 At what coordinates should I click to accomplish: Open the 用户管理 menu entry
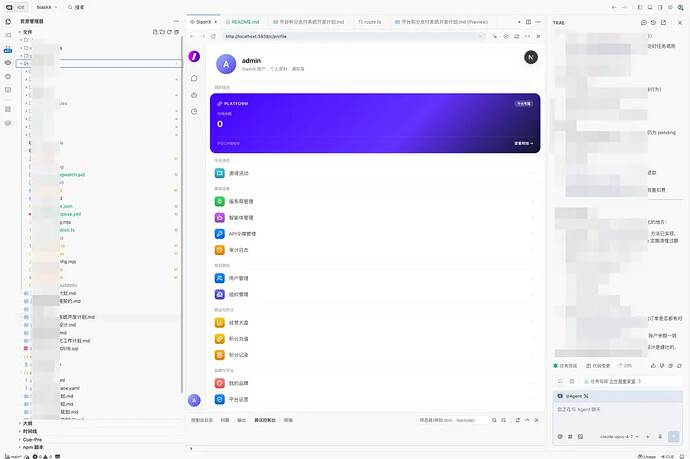(x=375, y=279)
